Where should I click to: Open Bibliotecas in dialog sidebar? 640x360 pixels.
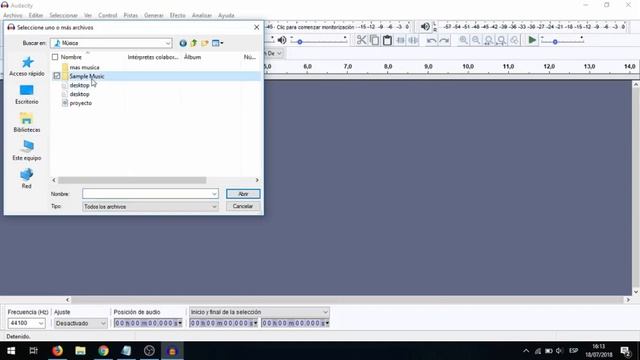pyautogui.click(x=27, y=122)
